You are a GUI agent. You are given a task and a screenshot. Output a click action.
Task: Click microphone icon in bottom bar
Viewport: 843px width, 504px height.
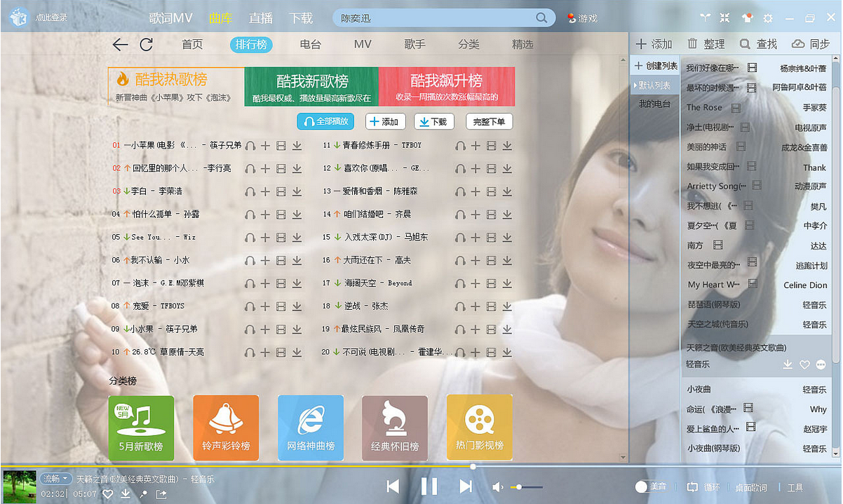[x=143, y=494]
